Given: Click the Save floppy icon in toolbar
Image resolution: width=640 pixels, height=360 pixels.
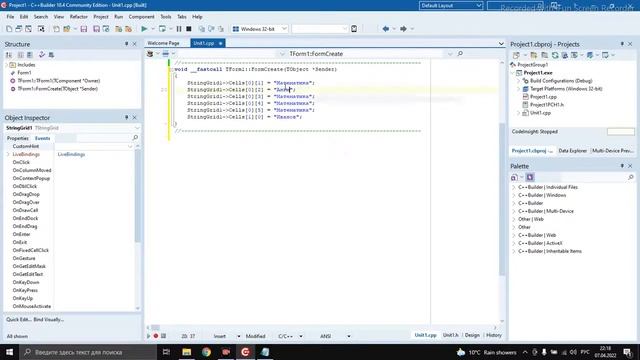Looking at the screenshot, I should (84, 29).
